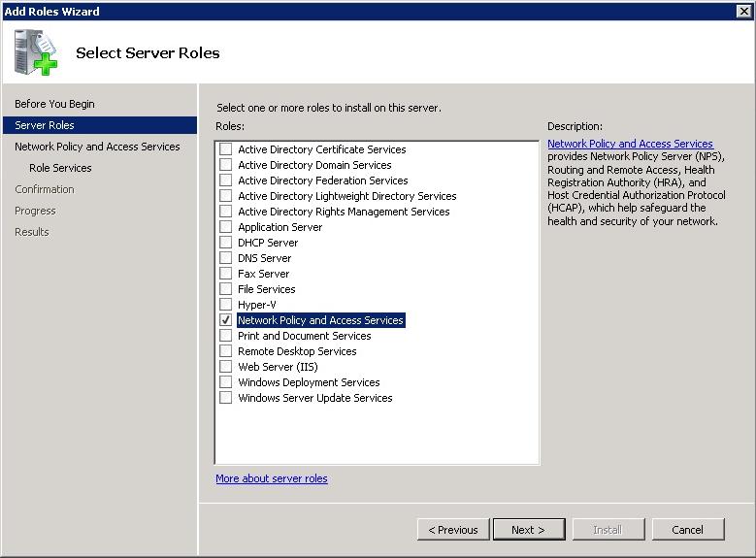Open Network Policy and Access Services step
The width and height of the screenshot is (756, 558).
[97, 147]
